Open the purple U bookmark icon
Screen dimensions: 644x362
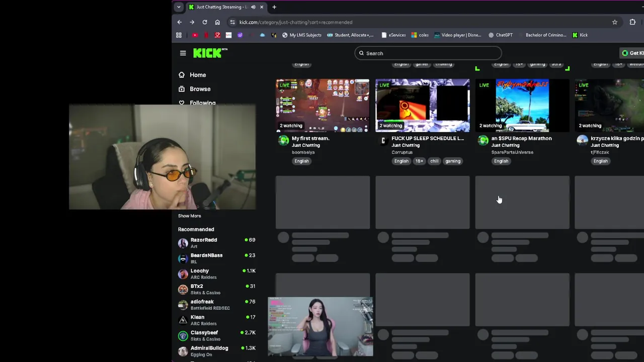coord(240,35)
